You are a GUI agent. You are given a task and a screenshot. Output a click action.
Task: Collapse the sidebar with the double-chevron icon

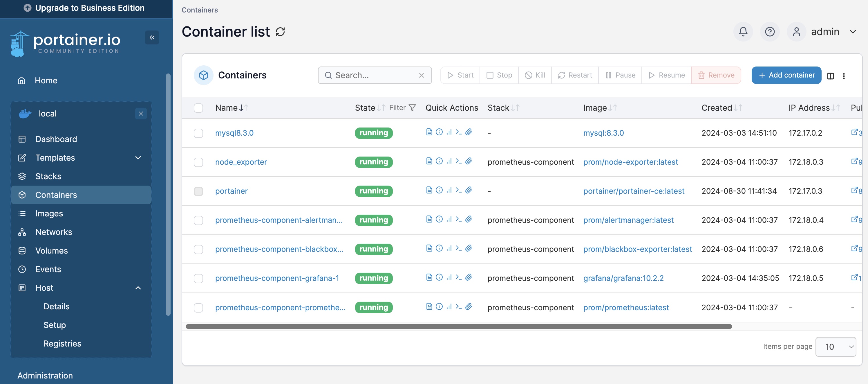tap(152, 37)
